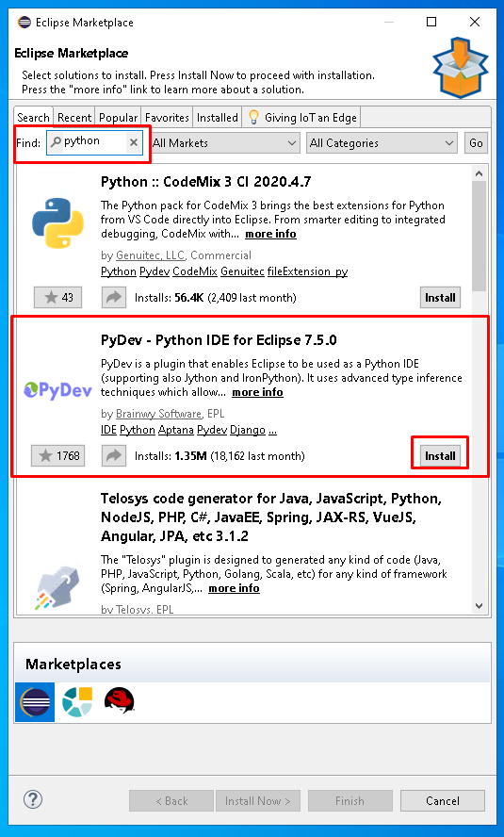Click the fileExtension_py tag

(307, 271)
